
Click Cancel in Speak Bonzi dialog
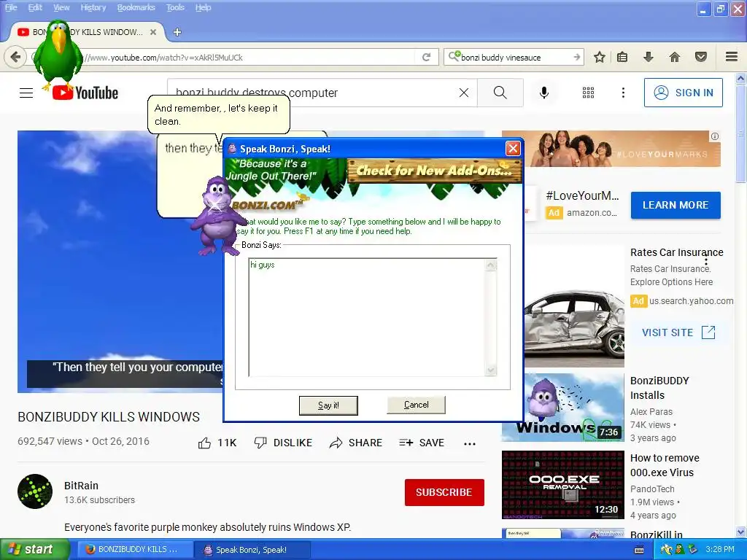coord(417,405)
